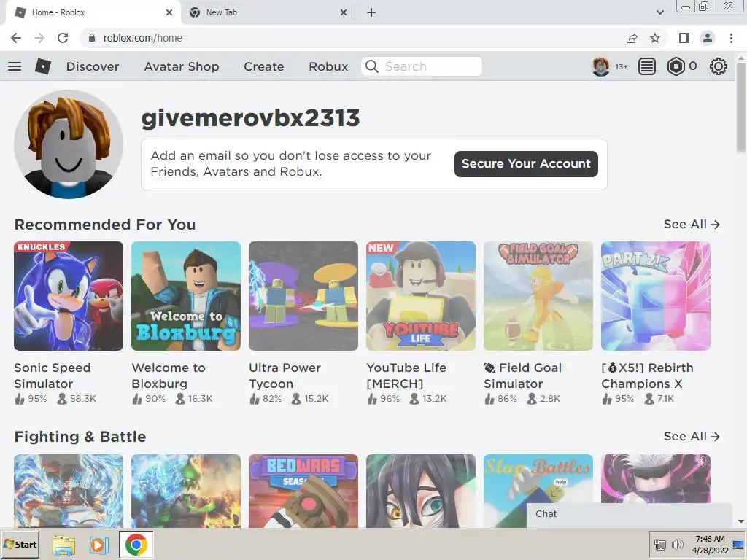Image resolution: width=747 pixels, height=560 pixels.
Task: Open profile via small avatar headshot icon
Action: coord(601,66)
